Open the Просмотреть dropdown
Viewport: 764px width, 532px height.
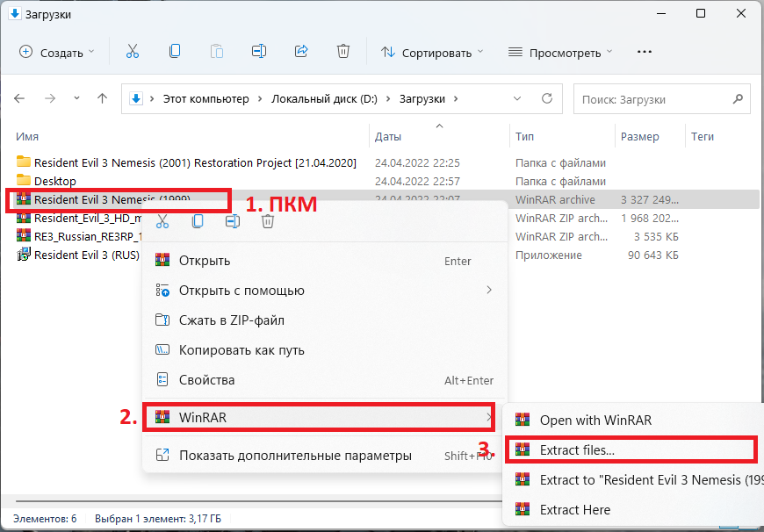[560, 52]
